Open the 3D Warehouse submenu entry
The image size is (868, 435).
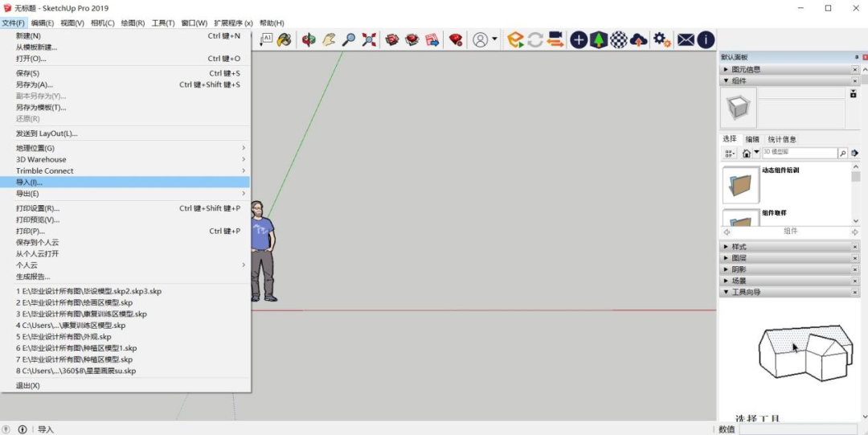125,159
